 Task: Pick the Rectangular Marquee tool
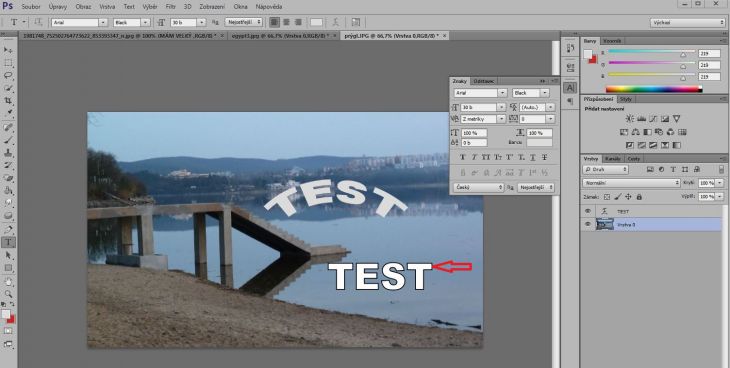click(x=8, y=63)
